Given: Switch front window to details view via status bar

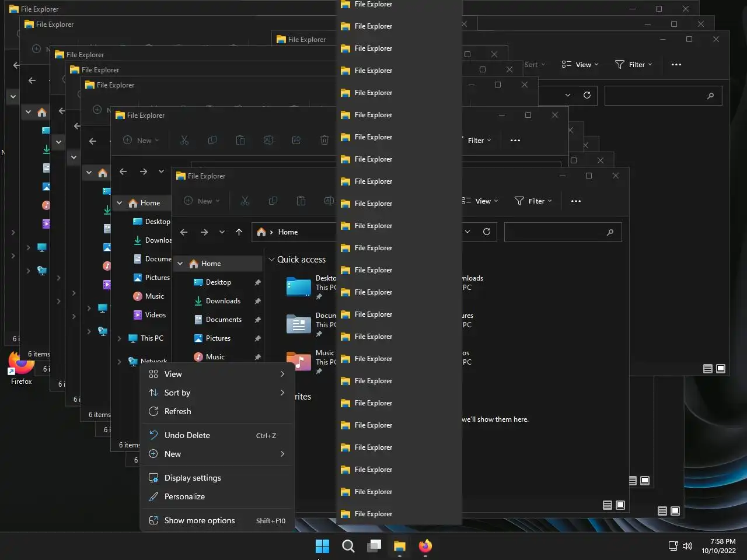Looking at the screenshot, I should point(608,505).
